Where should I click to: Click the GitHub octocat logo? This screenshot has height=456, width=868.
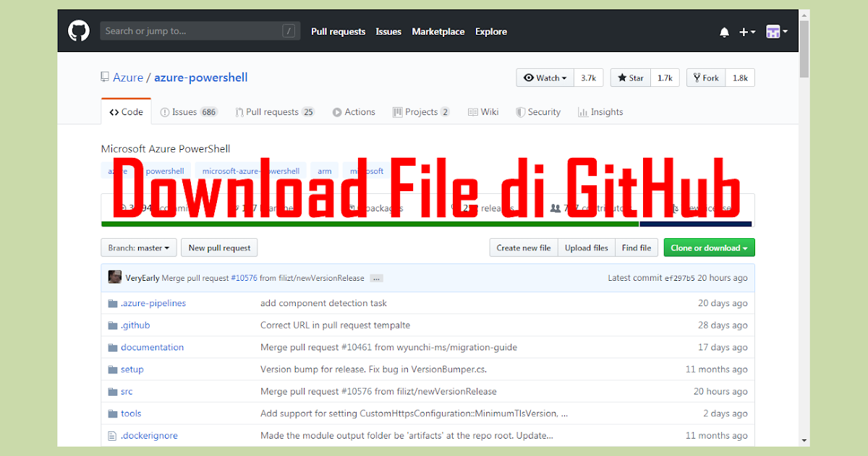[78, 31]
